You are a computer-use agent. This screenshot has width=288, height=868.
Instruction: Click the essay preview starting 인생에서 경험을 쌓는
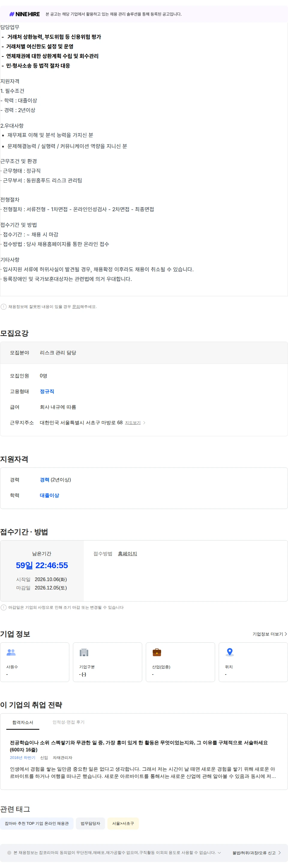click(x=143, y=773)
